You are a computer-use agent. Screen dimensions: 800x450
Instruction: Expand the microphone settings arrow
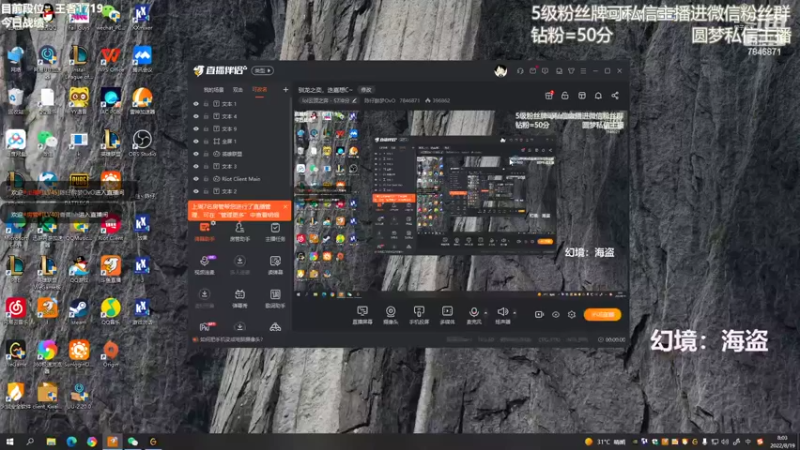pos(486,313)
